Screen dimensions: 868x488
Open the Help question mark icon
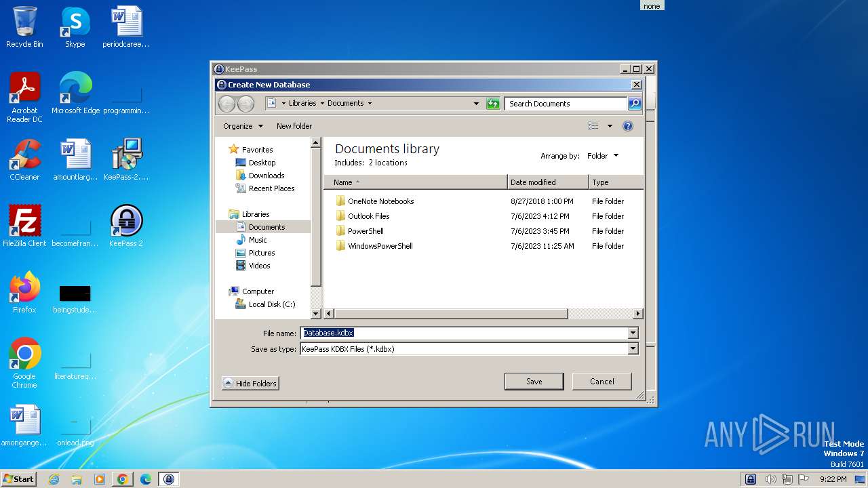pyautogui.click(x=628, y=126)
